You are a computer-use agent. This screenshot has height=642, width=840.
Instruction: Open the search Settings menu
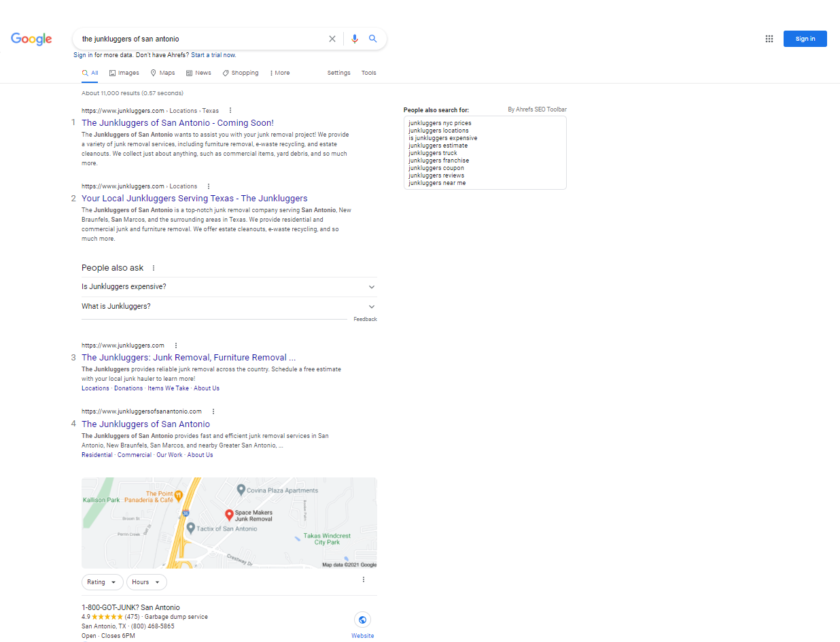pos(339,73)
